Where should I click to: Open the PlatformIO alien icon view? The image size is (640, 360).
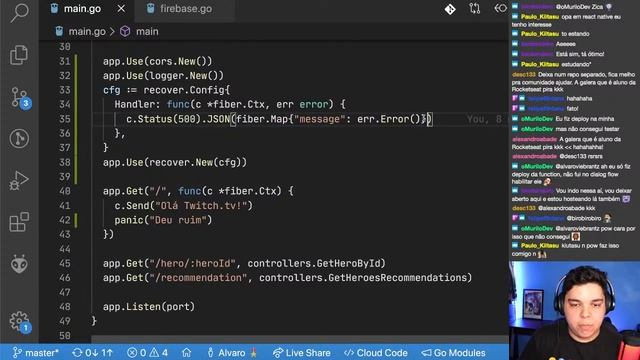point(19,264)
